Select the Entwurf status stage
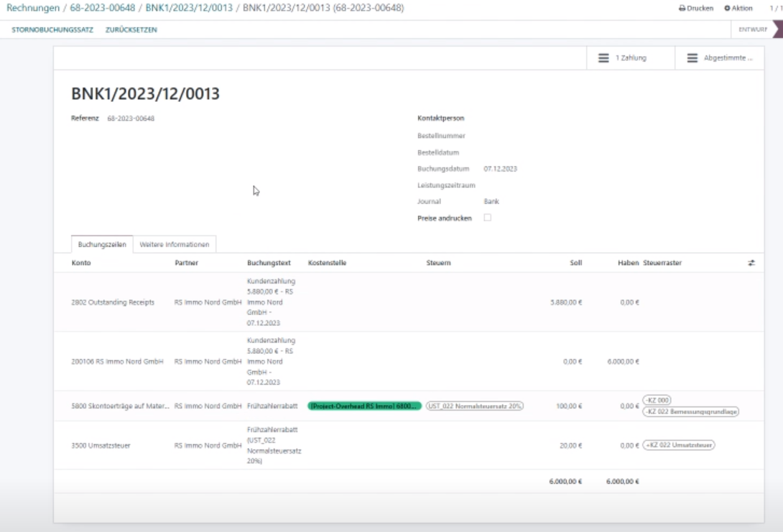The width and height of the screenshot is (783, 532). coord(753,29)
